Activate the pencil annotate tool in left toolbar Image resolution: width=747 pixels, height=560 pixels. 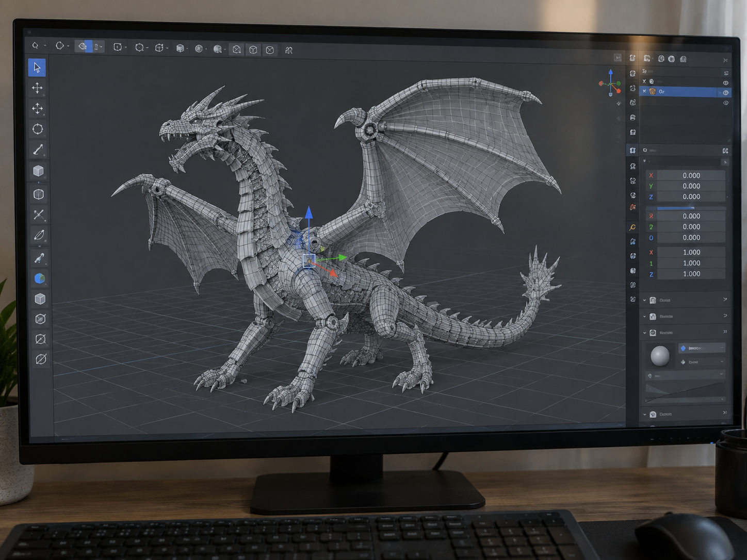tap(39, 235)
